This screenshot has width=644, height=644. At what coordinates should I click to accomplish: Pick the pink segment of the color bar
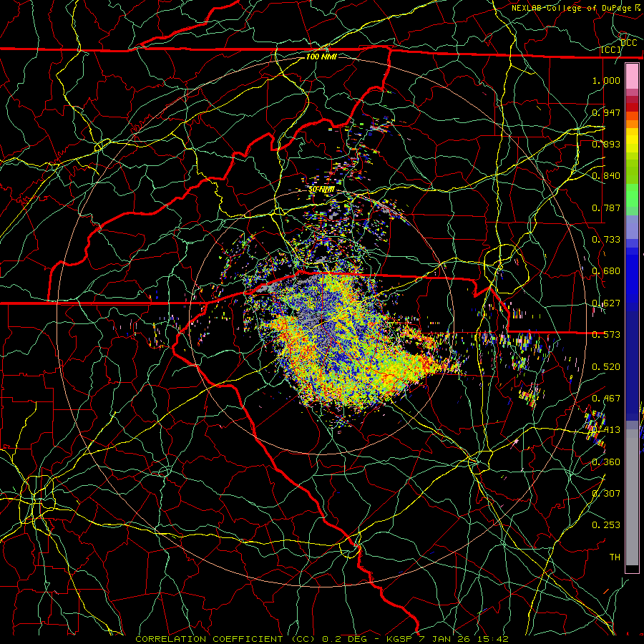tap(632, 77)
